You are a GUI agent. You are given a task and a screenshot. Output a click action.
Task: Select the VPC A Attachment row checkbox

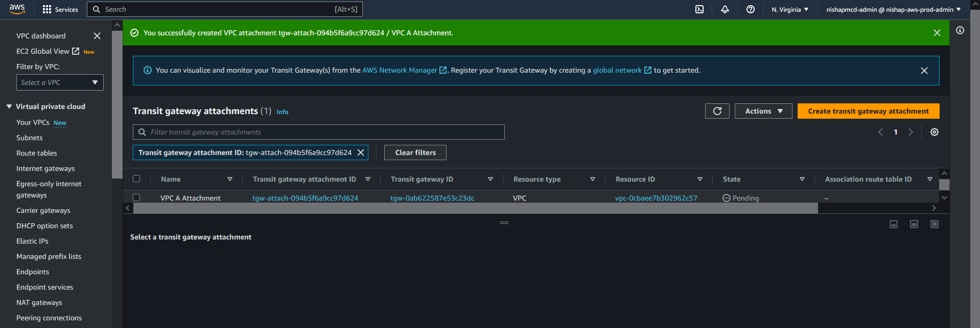(x=136, y=198)
